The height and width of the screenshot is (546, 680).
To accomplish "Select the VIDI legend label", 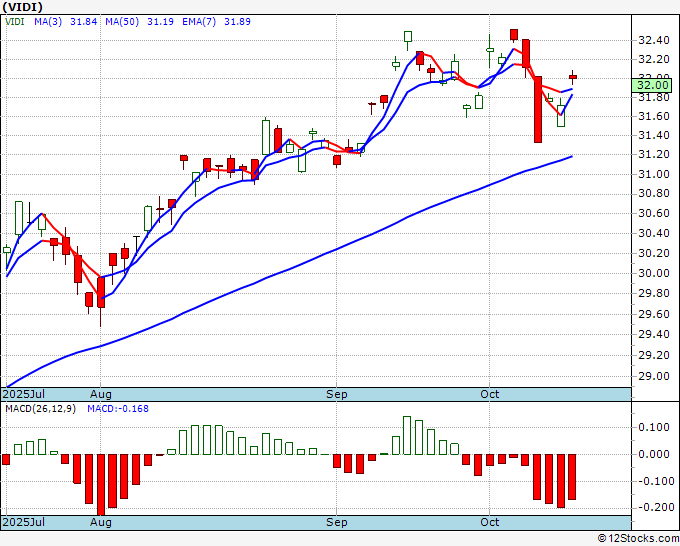I will tap(15, 21).
